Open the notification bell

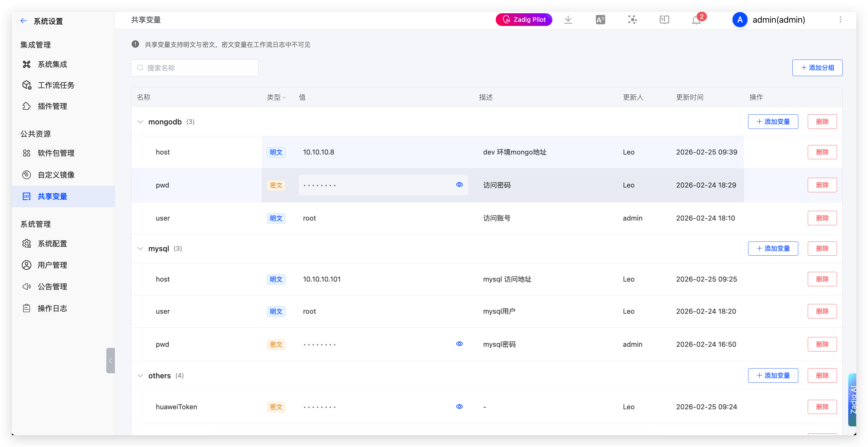[x=696, y=20]
